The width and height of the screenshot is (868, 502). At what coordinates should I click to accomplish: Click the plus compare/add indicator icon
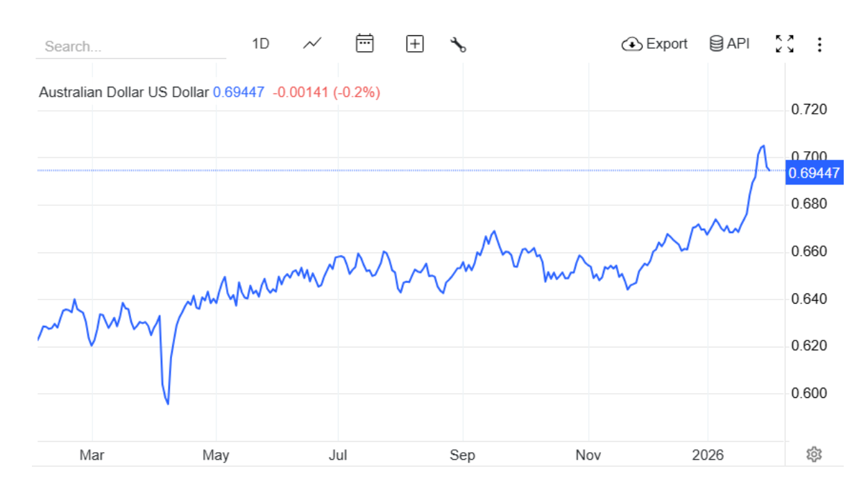415,44
